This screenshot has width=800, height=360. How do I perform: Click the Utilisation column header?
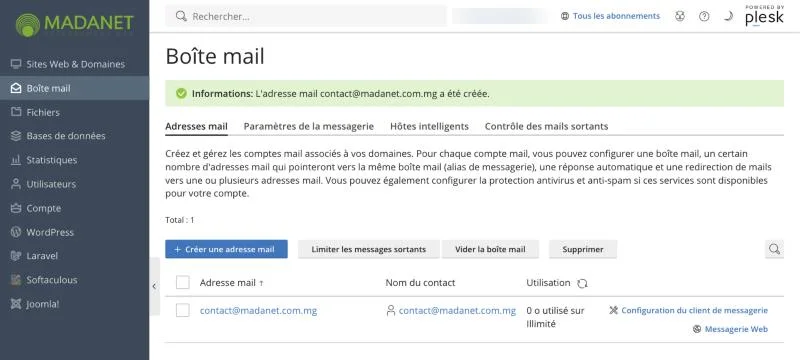(x=548, y=282)
